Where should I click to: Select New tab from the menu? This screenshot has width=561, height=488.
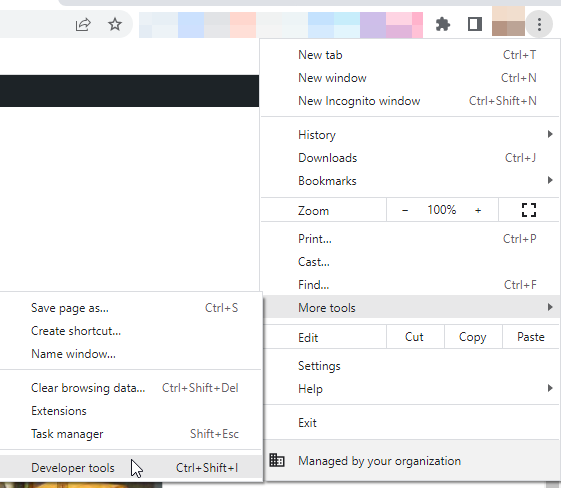tap(410, 55)
